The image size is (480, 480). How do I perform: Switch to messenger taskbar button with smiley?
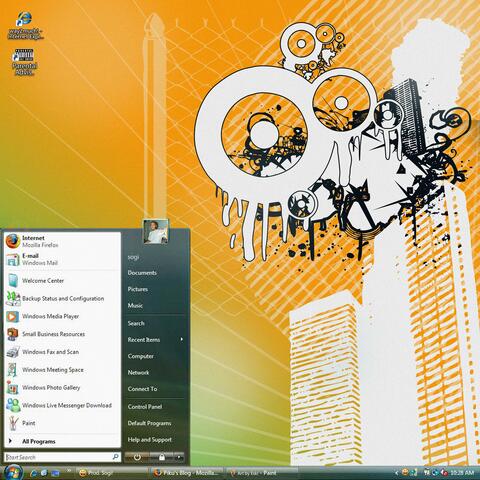click(112, 473)
